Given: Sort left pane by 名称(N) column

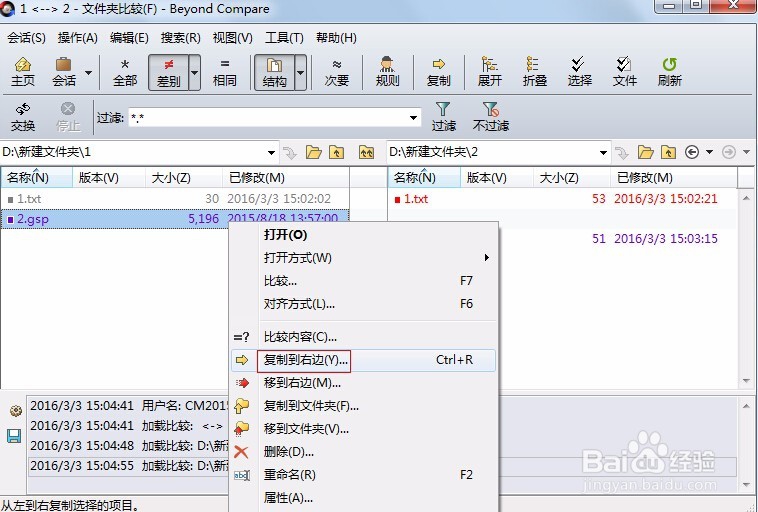Looking at the screenshot, I should tap(37, 177).
